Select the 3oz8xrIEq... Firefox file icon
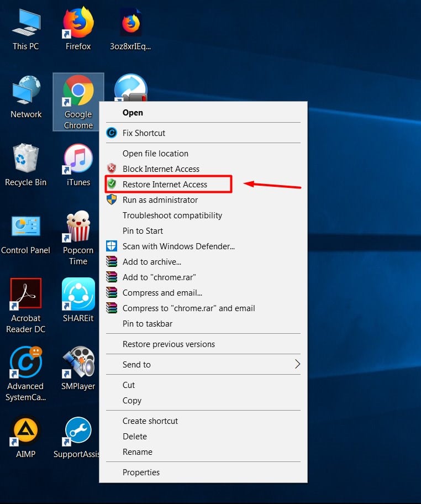Image resolution: width=421 pixels, height=504 pixels. 131,22
